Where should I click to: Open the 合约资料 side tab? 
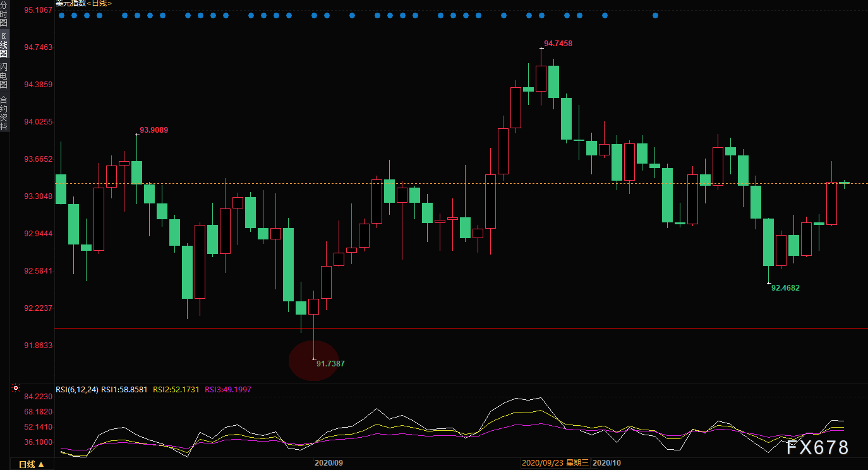click(x=4, y=113)
